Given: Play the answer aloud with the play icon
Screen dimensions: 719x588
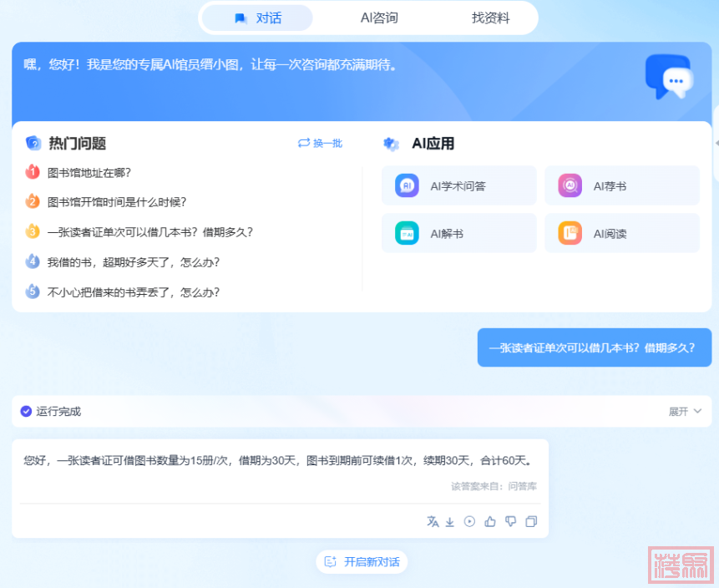Looking at the screenshot, I should [x=469, y=521].
